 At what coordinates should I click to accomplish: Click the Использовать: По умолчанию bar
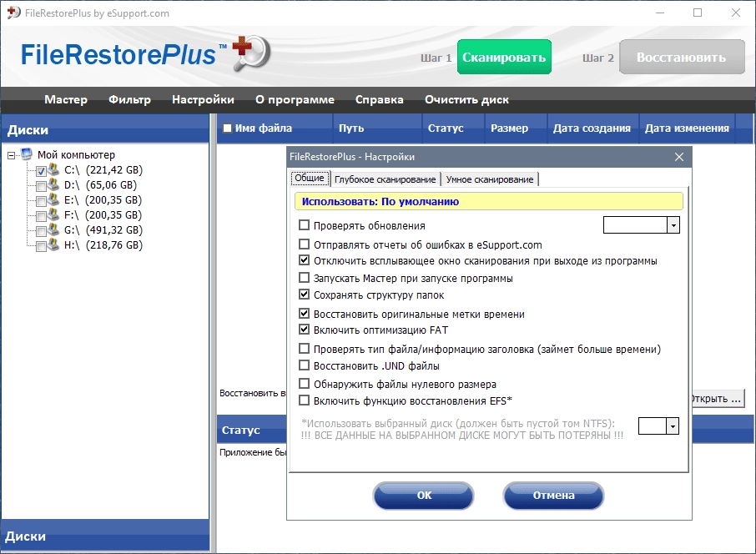pyautogui.click(x=488, y=202)
